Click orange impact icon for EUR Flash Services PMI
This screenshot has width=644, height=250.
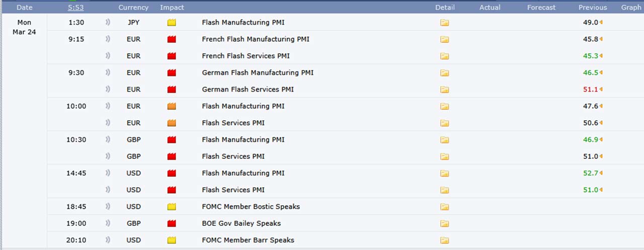[172, 123]
